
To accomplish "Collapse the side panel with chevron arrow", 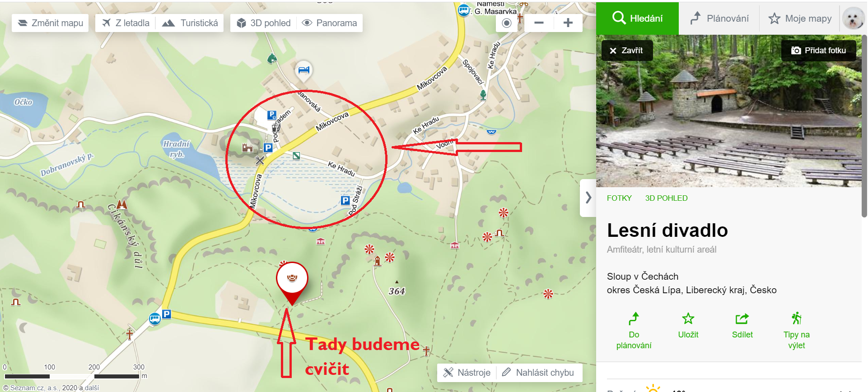I will point(588,198).
